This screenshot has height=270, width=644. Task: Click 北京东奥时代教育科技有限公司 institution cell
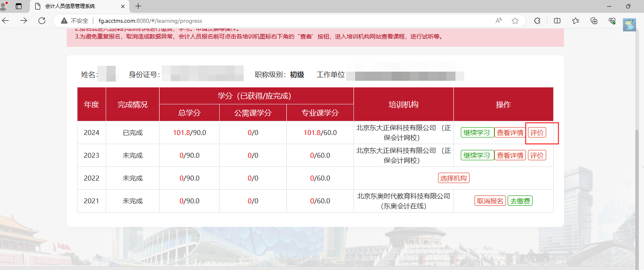[404, 201]
